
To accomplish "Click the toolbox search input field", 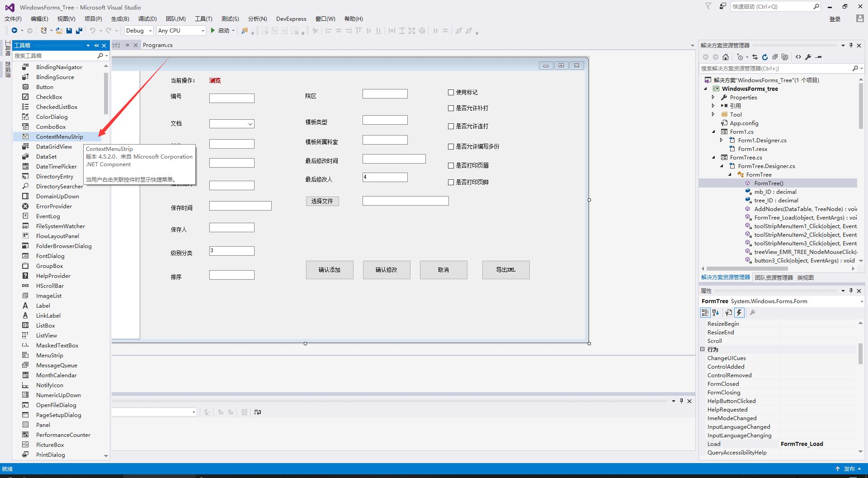I will [55, 56].
